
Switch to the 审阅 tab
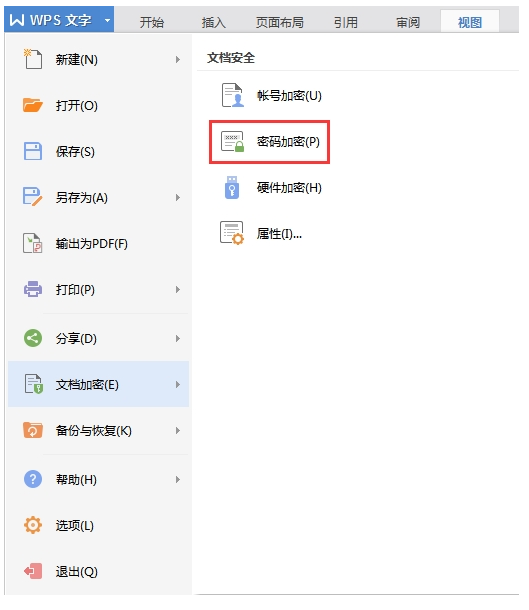pyautogui.click(x=408, y=22)
